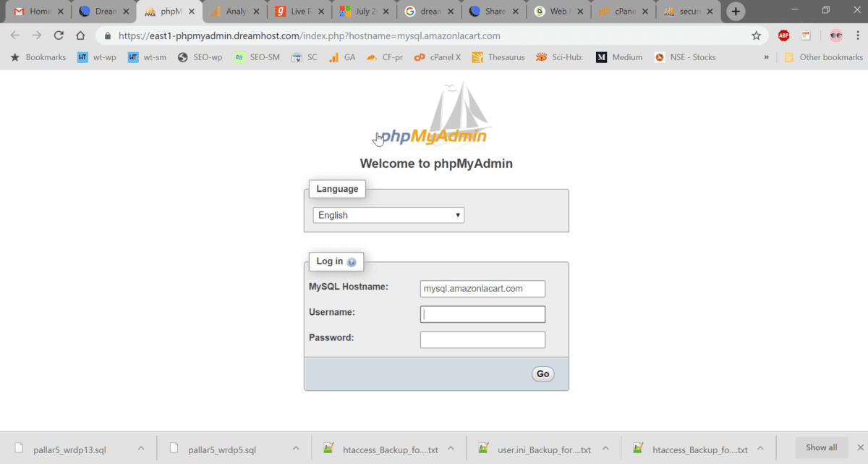Image resolution: width=868 pixels, height=464 pixels.
Task: Switch to the July 2 browser tab
Action: coord(364,11)
